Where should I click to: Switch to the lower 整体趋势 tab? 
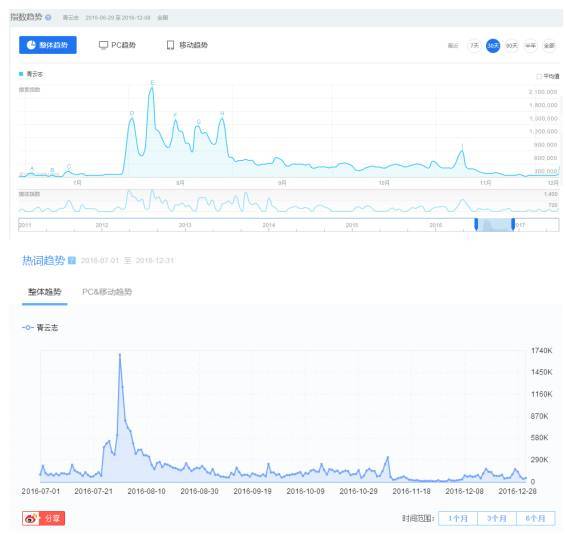(45, 292)
